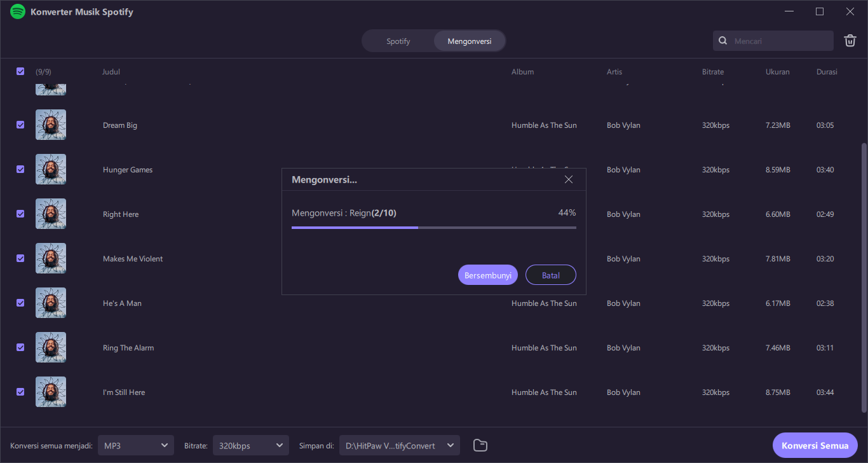Switch to the Spotify tab
The image size is (868, 463).
[x=398, y=41]
